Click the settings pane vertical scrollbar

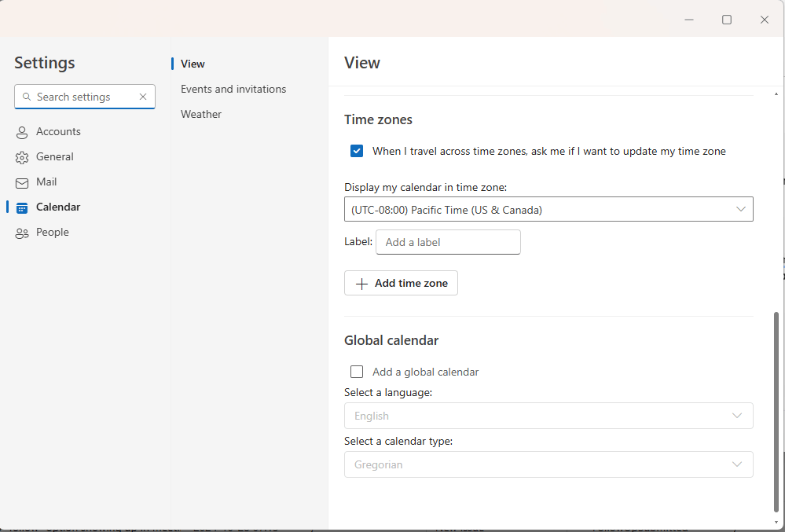(x=776, y=409)
